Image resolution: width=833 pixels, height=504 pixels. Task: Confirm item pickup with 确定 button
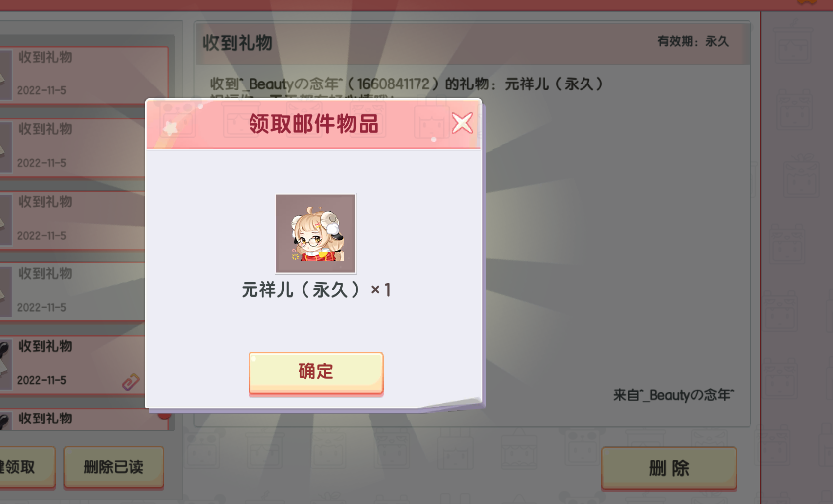coord(315,373)
